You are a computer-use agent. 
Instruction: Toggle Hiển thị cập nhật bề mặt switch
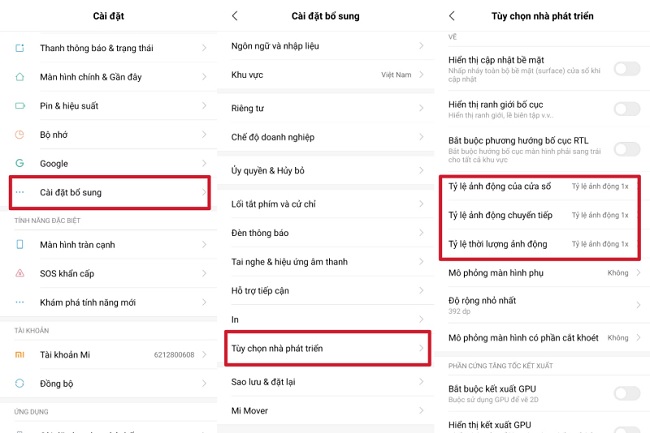[x=626, y=68]
